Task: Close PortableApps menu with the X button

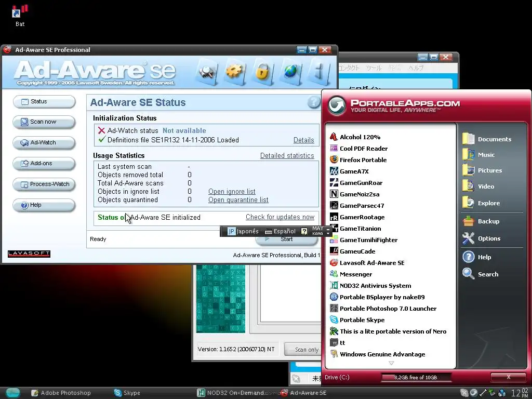Action: 508,377
